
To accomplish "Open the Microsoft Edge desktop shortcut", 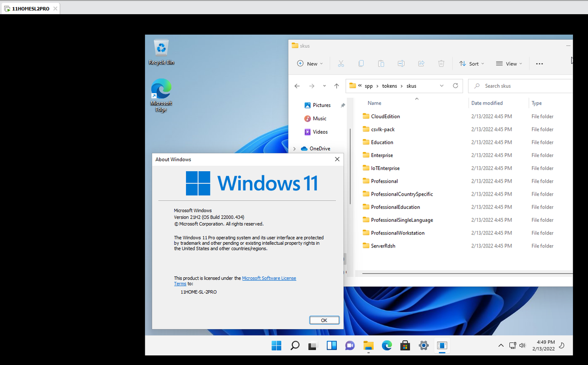I will point(161,95).
